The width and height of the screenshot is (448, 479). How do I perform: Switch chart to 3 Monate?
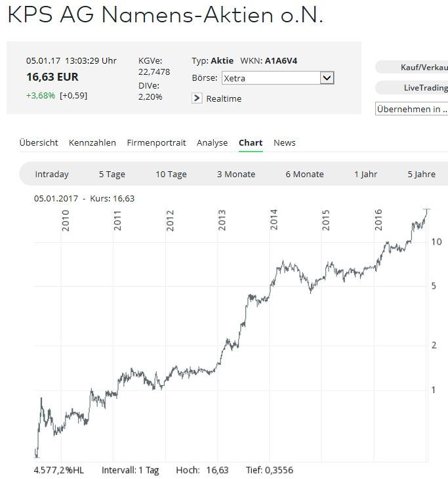[x=236, y=174]
